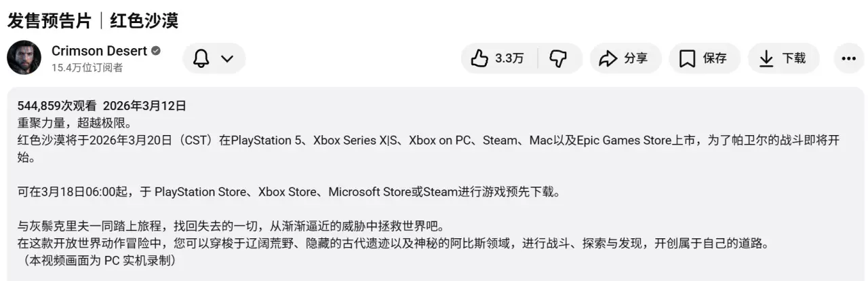This screenshot has width=868, height=281.
Task: Click the video title 发售预告片｜红色沙漠
Action: pyautogui.click(x=93, y=20)
